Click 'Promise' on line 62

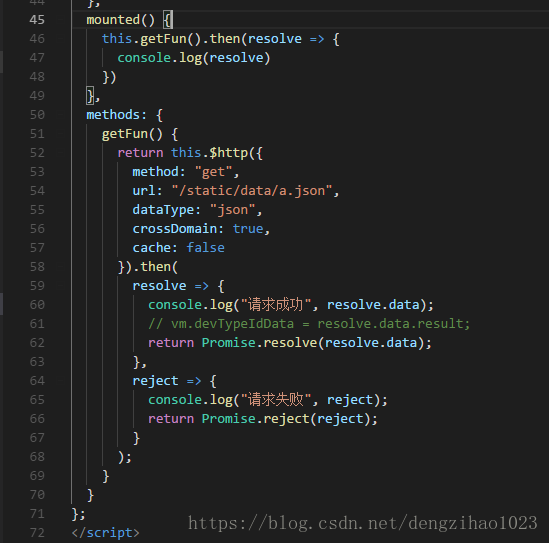pyautogui.click(x=229, y=343)
